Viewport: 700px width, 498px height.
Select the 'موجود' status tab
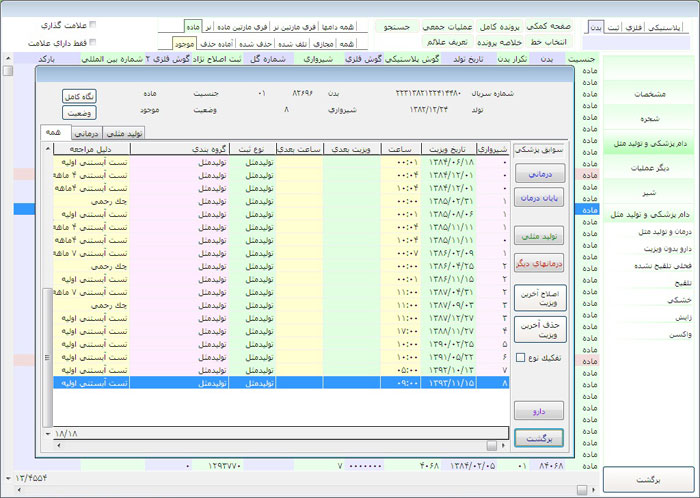click(x=184, y=43)
